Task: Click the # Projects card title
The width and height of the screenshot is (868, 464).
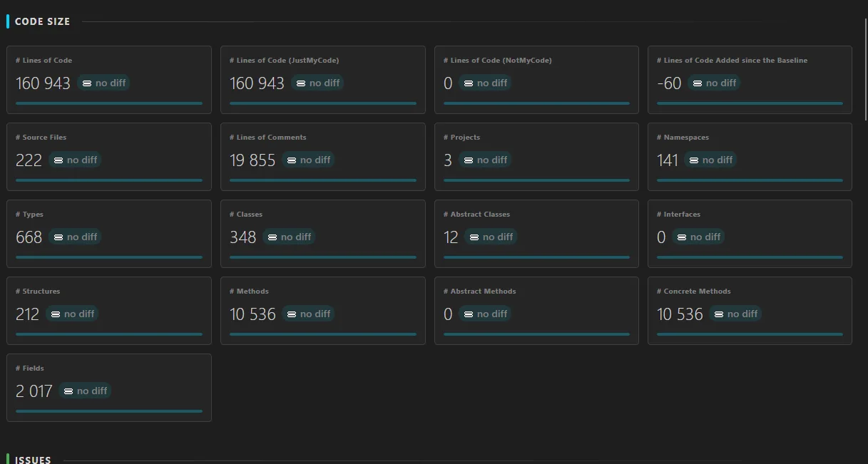Action: 461,138
